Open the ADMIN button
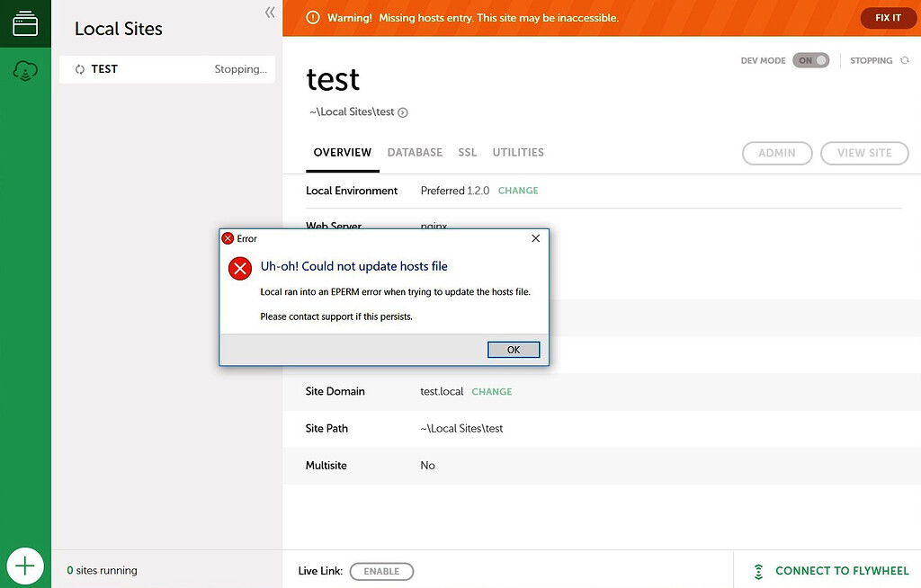Image resolution: width=921 pixels, height=588 pixels. pyautogui.click(x=776, y=153)
